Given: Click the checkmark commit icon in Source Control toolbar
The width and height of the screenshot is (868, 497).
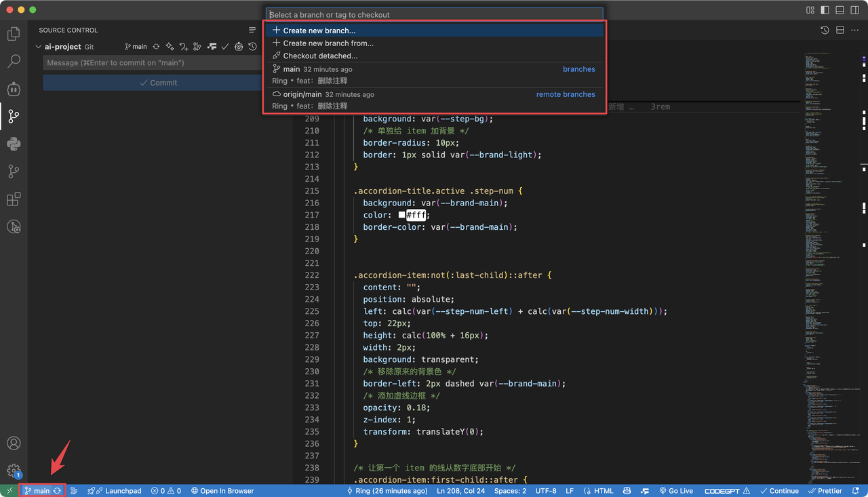Looking at the screenshot, I should (x=225, y=47).
